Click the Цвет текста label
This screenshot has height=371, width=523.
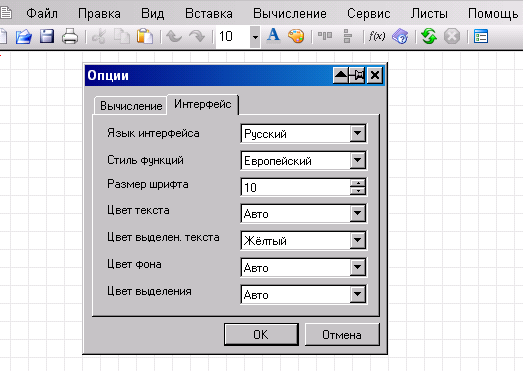138,210
